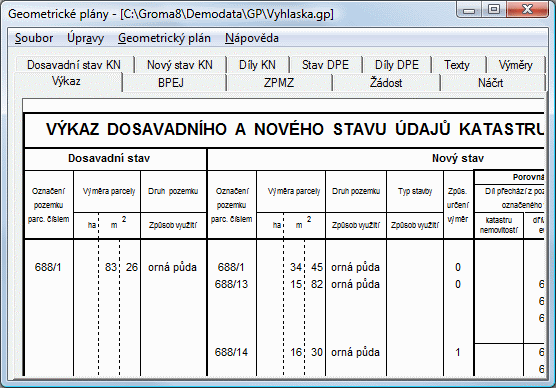Click the Způs. určení výměr header
Viewport: 556px width, 388px height.
coord(458,205)
